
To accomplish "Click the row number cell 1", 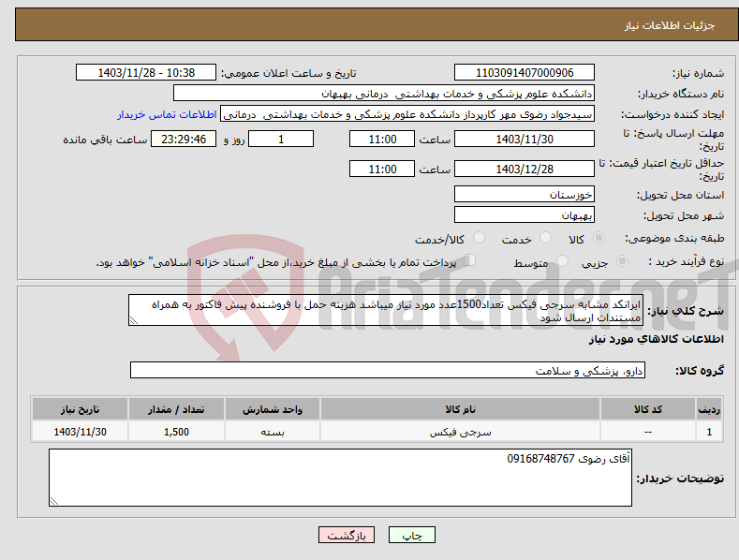I will click(x=709, y=432).
